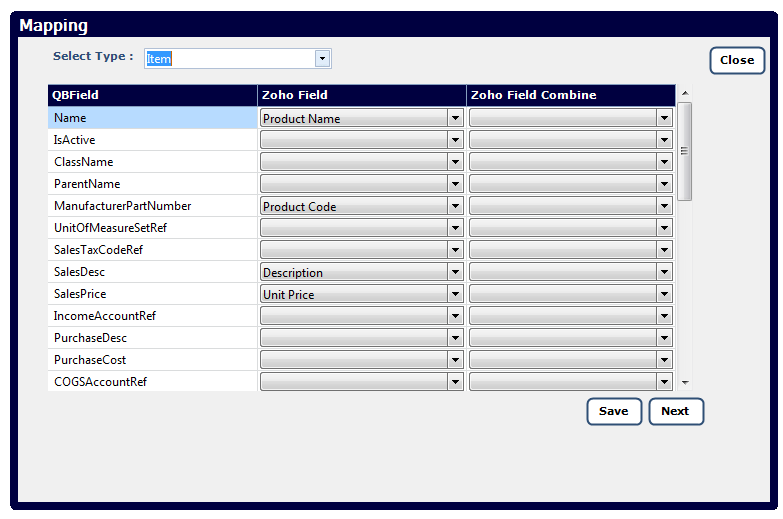783x519 pixels.
Task: Select the UnitOfMeasureSetRef QBField cell
Action: pos(152,228)
